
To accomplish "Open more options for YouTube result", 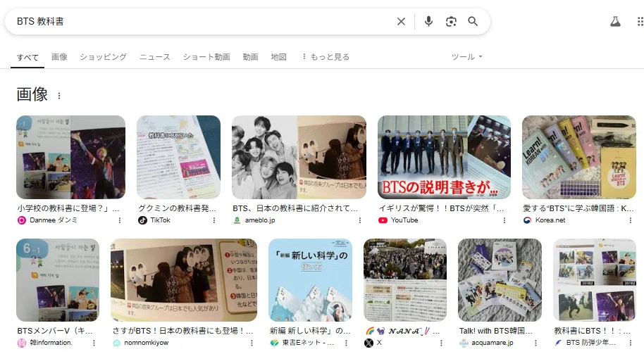I will [504, 220].
